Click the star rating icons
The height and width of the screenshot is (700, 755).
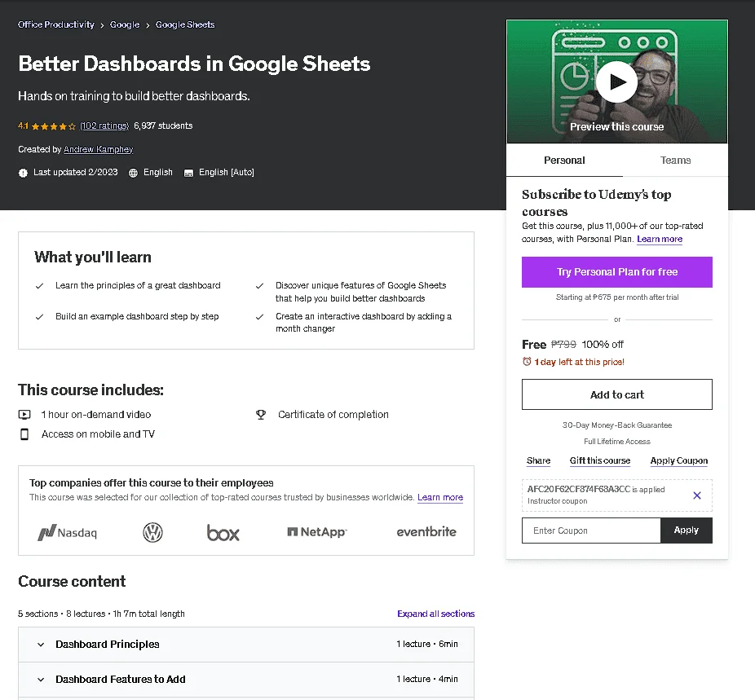coord(54,126)
